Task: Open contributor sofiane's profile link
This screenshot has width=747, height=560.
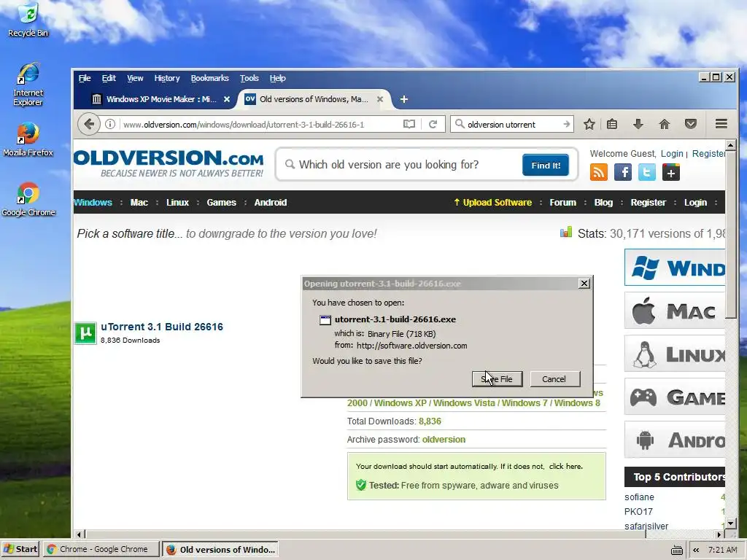Action: [x=639, y=497]
